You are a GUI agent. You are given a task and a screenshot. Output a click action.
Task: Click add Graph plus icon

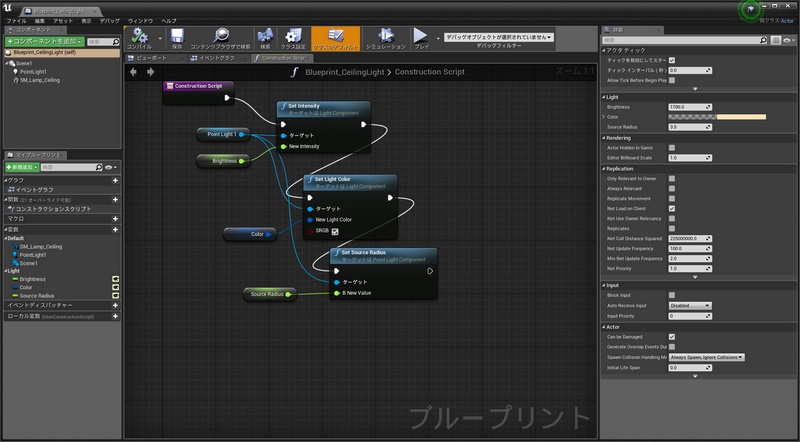115,180
